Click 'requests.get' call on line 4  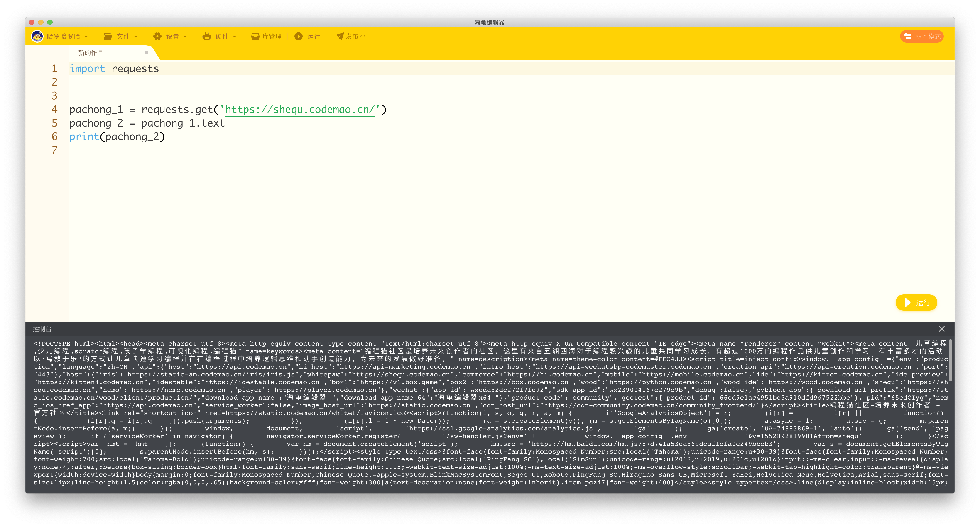[177, 110]
